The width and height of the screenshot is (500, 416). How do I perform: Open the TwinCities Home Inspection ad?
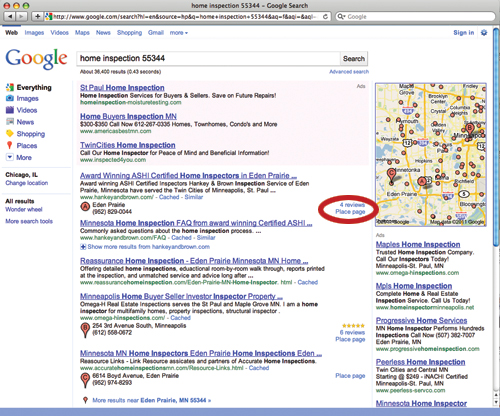coord(127,145)
